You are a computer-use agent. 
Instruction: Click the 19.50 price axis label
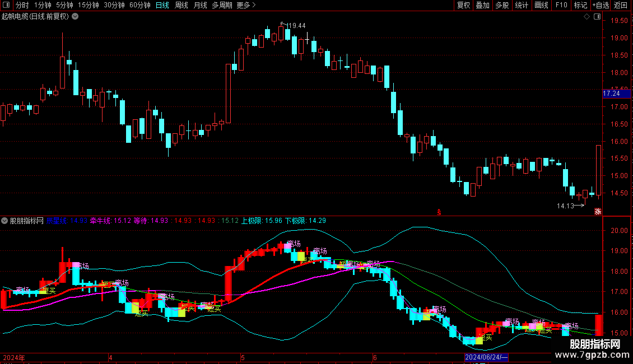pyautogui.click(x=619, y=21)
